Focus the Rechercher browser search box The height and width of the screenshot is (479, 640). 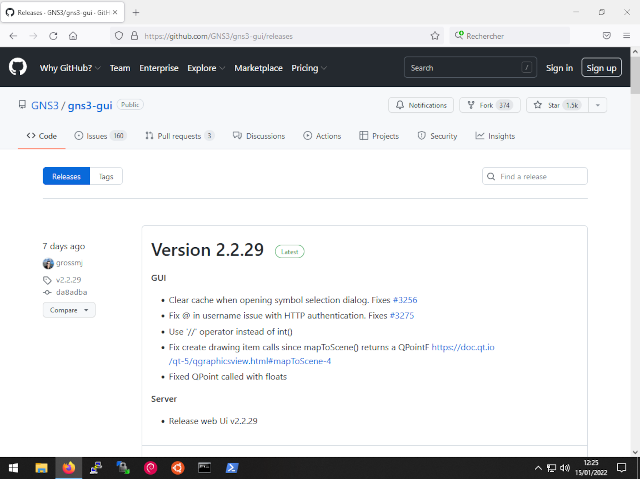(509, 36)
